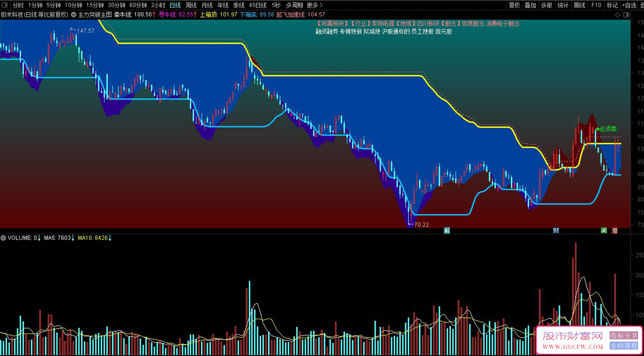Click the VOLUME: 0 label
Screen dimensions: 644x356
pos(23,238)
